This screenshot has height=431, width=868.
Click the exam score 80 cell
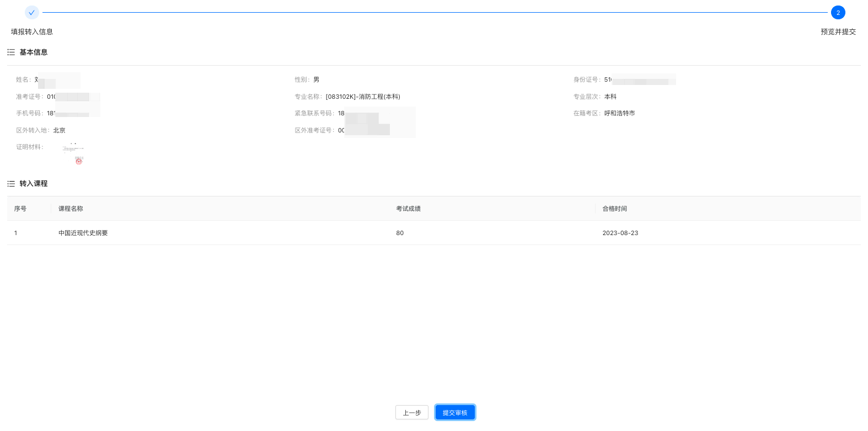tap(400, 233)
